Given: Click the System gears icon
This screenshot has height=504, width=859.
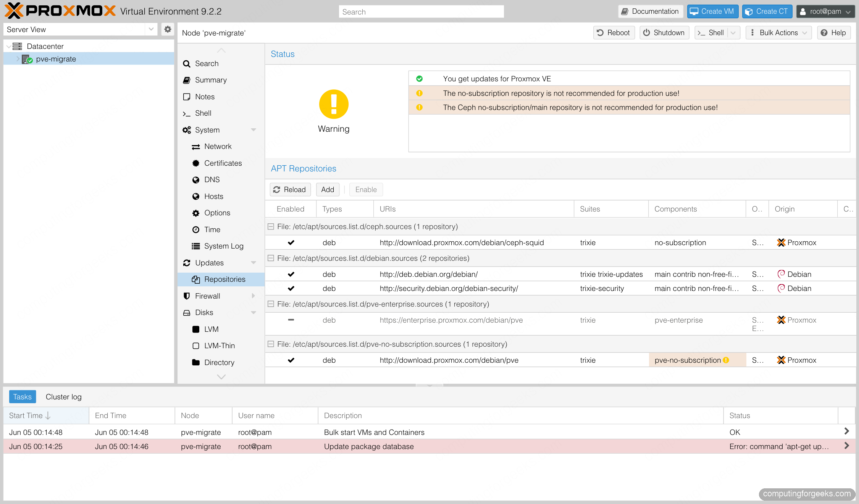Looking at the screenshot, I should (187, 130).
